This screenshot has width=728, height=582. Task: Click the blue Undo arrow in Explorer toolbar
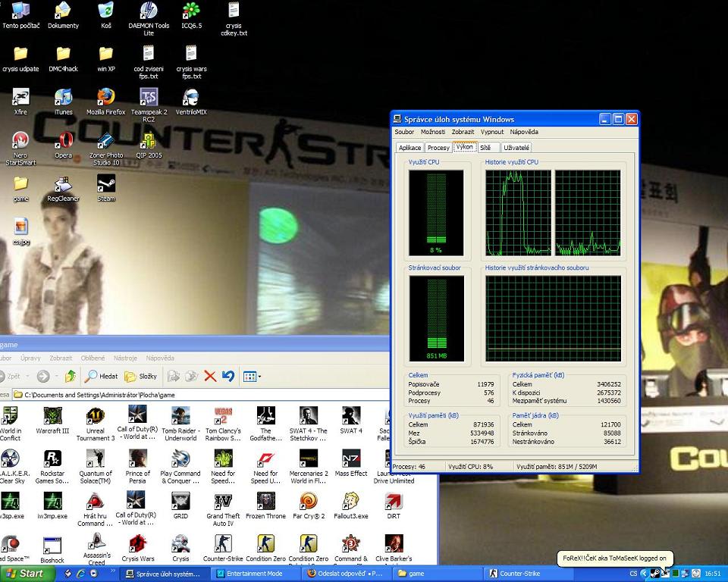tap(228, 376)
